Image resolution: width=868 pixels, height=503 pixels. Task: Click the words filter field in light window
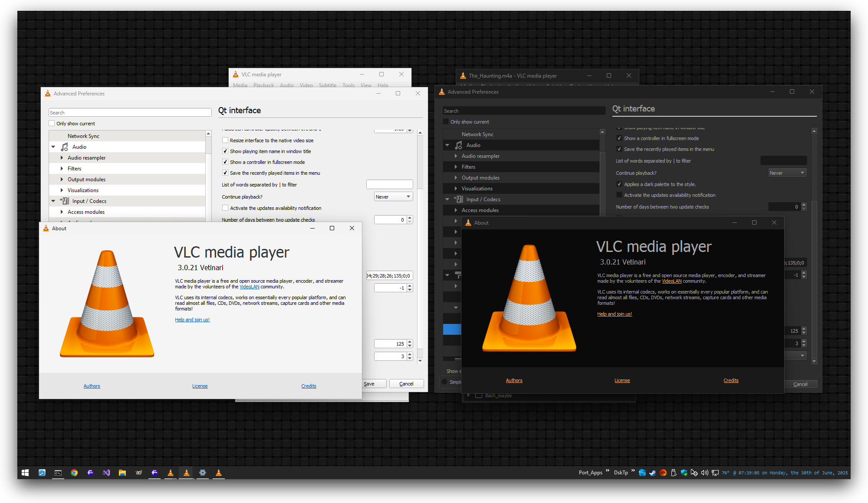tap(389, 185)
